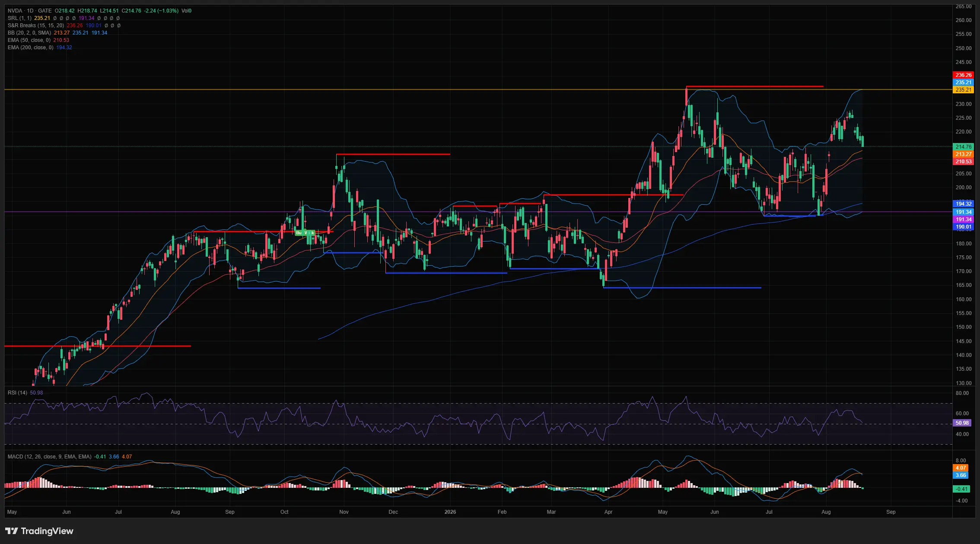Click the 80.00 tick on RSI scale
Screen dimensions: 980x544
point(962,393)
